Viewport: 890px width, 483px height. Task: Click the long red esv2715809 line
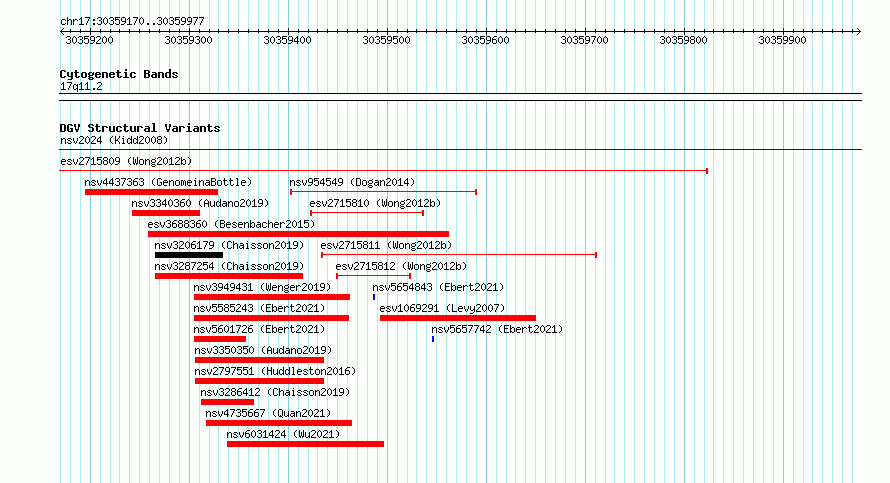[384, 171]
